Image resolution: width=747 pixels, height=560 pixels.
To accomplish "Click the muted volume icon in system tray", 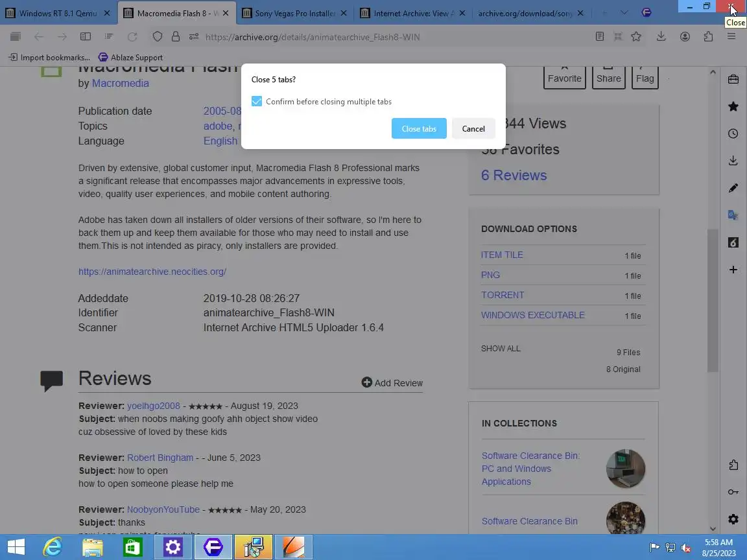I will coord(686,548).
